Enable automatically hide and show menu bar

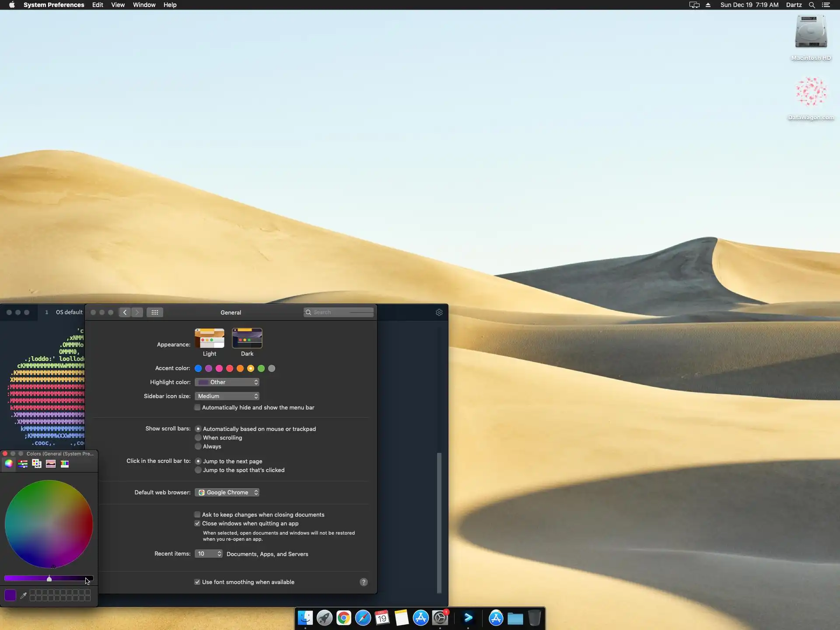point(197,408)
